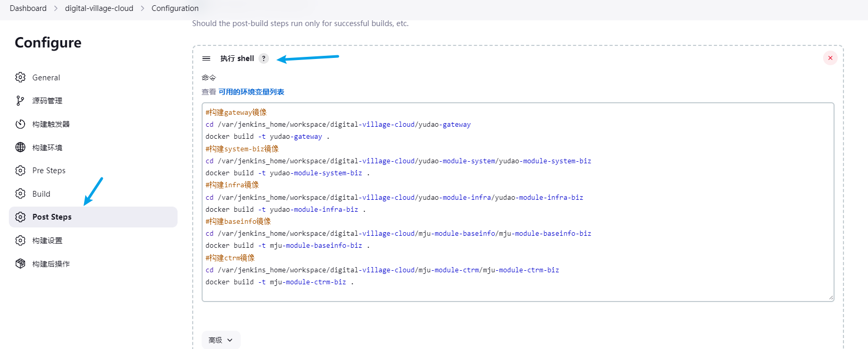
Task: Remove the shell step with red X
Action: [830, 58]
